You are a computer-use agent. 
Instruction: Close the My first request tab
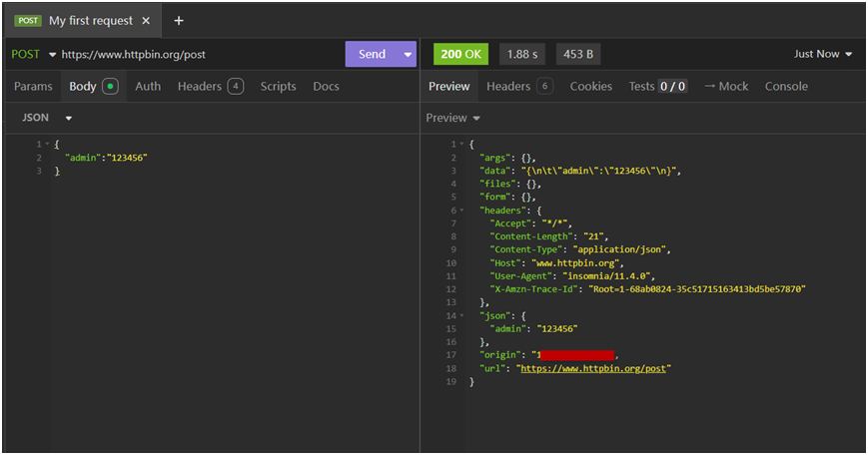pos(146,21)
